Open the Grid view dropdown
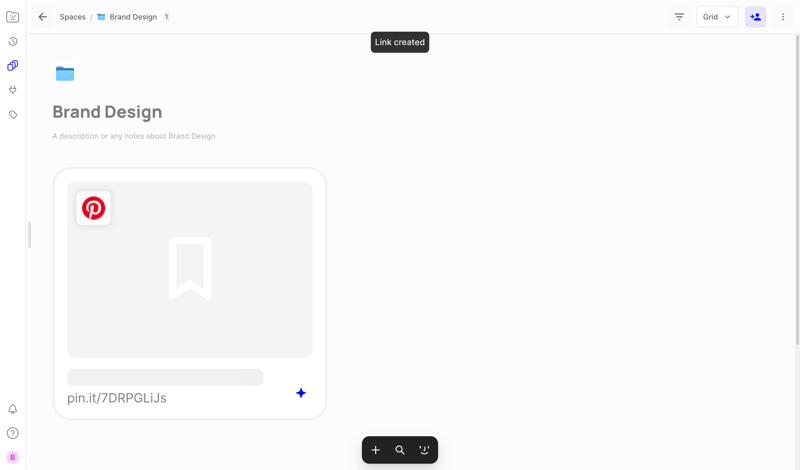800x470 pixels. [716, 17]
